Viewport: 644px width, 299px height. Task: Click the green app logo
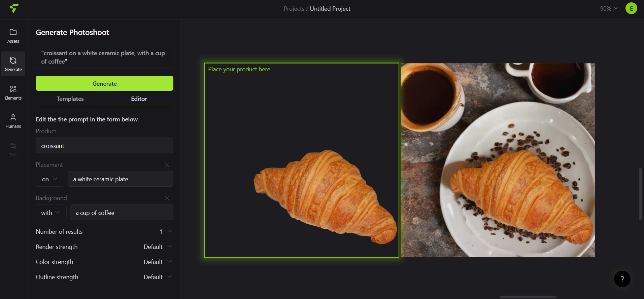(14, 8)
